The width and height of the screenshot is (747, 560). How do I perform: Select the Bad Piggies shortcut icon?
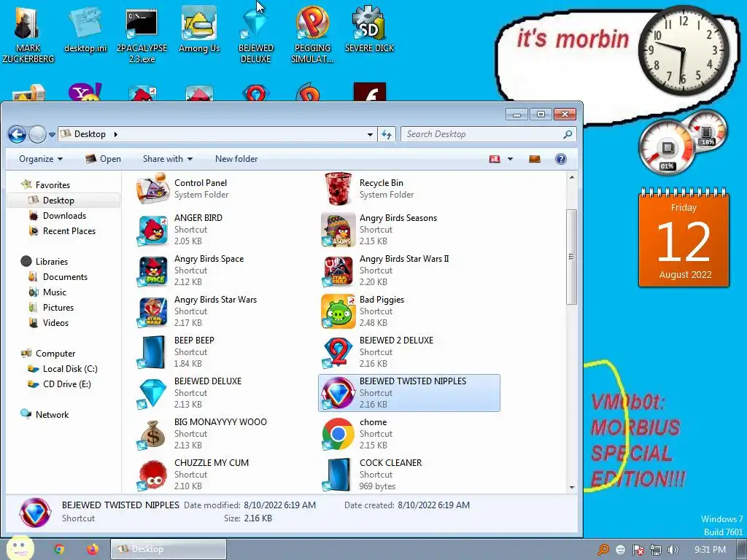[338, 312]
